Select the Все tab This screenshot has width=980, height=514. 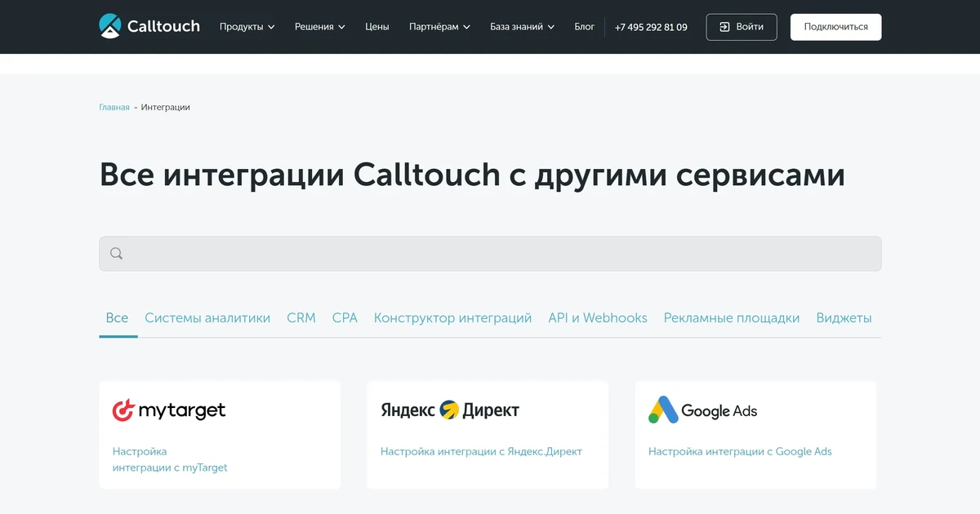(117, 318)
